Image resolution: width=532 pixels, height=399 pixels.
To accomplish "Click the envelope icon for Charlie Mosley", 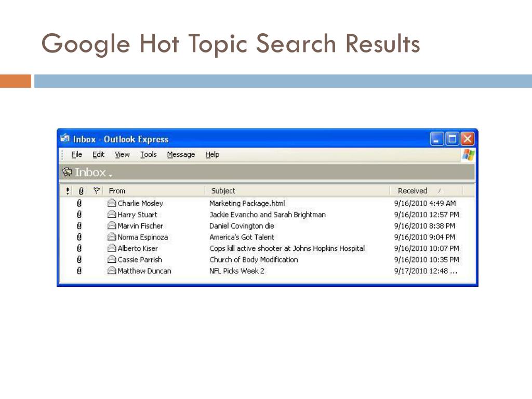I will (x=112, y=203).
